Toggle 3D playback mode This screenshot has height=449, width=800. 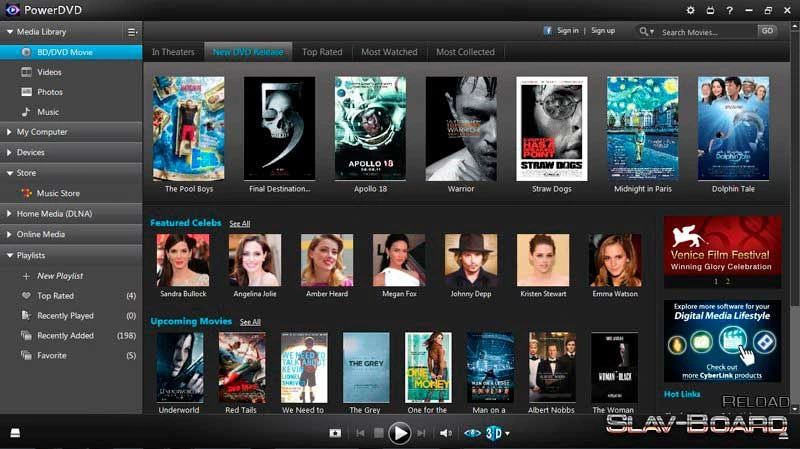coord(493,433)
